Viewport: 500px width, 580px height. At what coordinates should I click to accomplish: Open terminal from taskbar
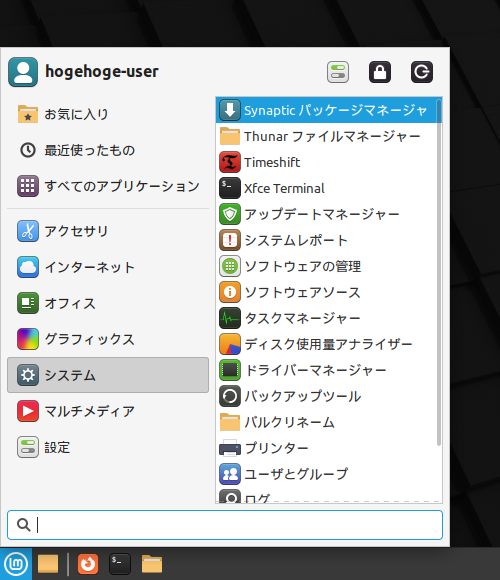120,564
